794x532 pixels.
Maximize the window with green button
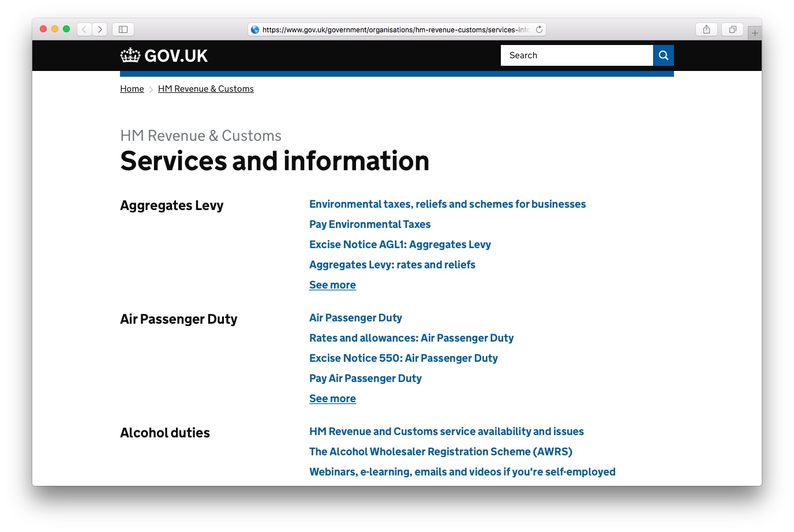click(66, 29)
